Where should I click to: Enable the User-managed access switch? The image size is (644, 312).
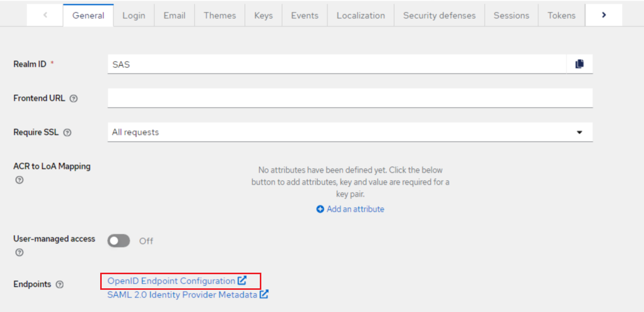[x=119, y=241]
